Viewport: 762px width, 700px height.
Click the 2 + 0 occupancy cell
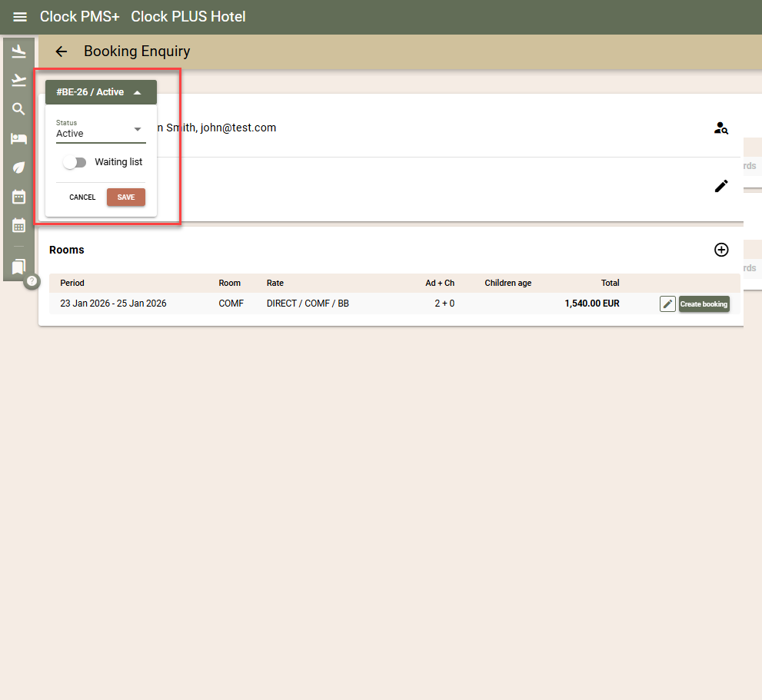(x=444, y=304)
